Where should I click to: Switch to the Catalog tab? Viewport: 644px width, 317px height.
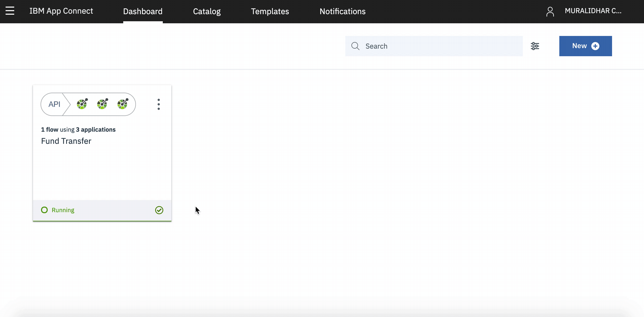(x=207, y=11)
